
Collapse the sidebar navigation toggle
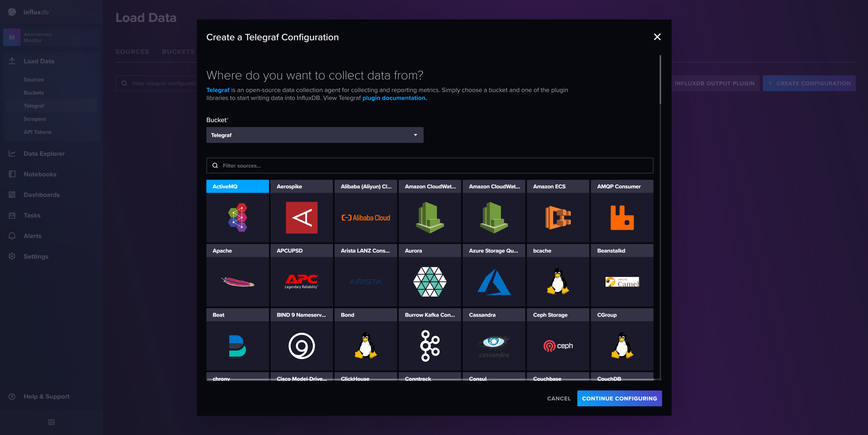[52, 422]
